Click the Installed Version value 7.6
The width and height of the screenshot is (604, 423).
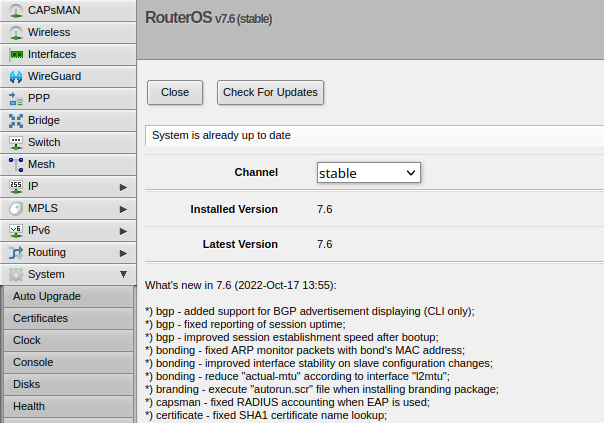[x=324, y=209]
